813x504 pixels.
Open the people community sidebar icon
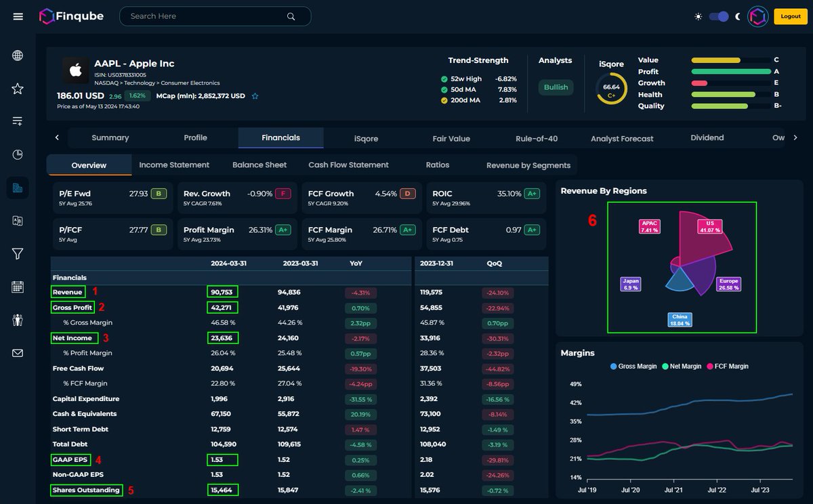coord(18,320)
